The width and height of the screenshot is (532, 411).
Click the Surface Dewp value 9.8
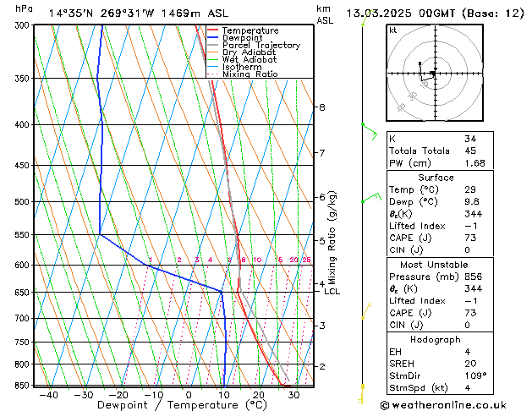coord(472,202)
